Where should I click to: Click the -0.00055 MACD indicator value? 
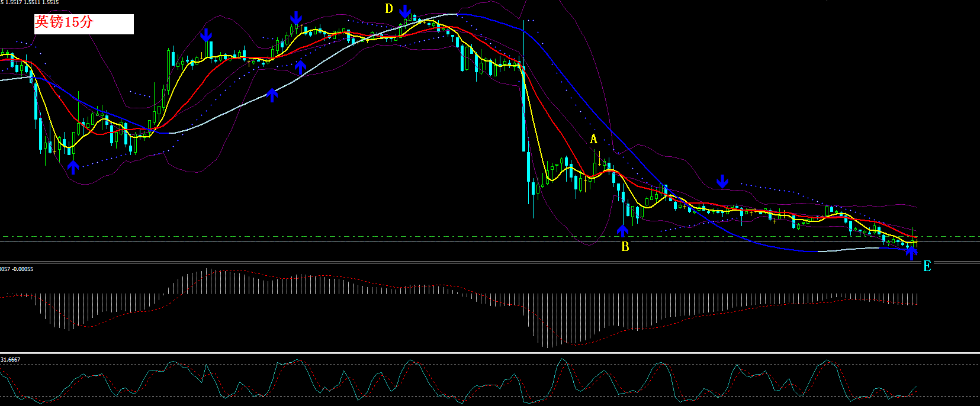click(23, 269)
